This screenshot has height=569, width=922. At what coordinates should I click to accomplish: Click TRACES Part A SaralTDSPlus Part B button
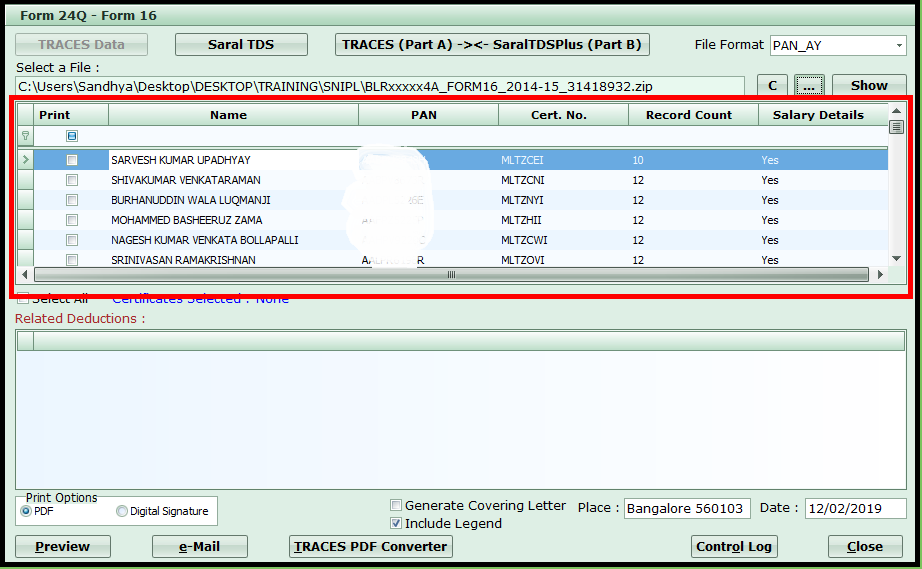click(492, 45)
